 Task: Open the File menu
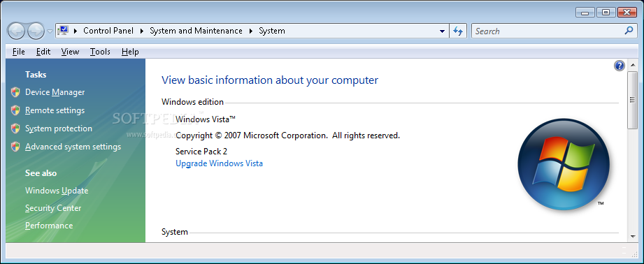(19, 52)
